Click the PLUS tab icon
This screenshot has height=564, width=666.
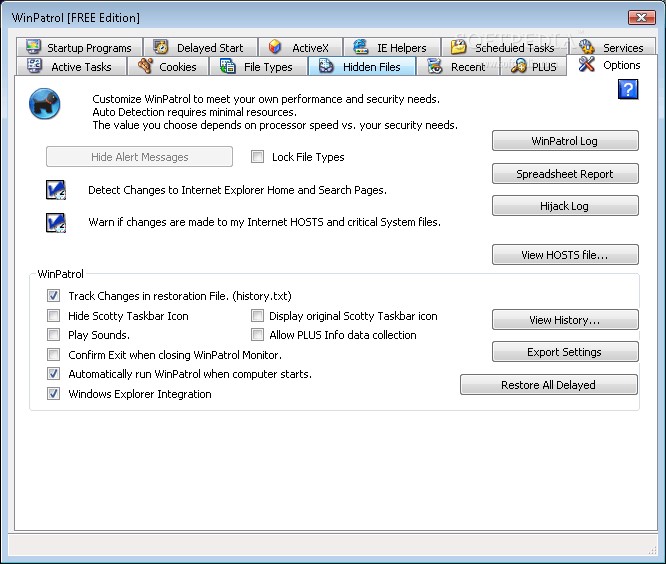point(519,66)
